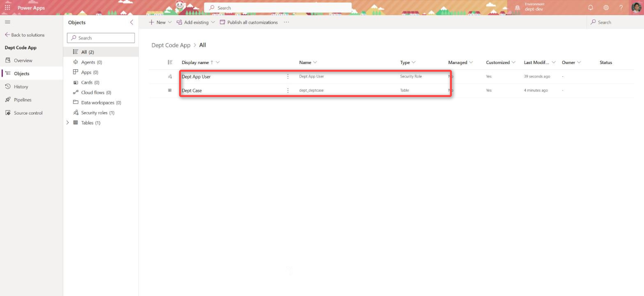Open the Type column filter menu
This screenshot has height=296, width=644.
408,62
